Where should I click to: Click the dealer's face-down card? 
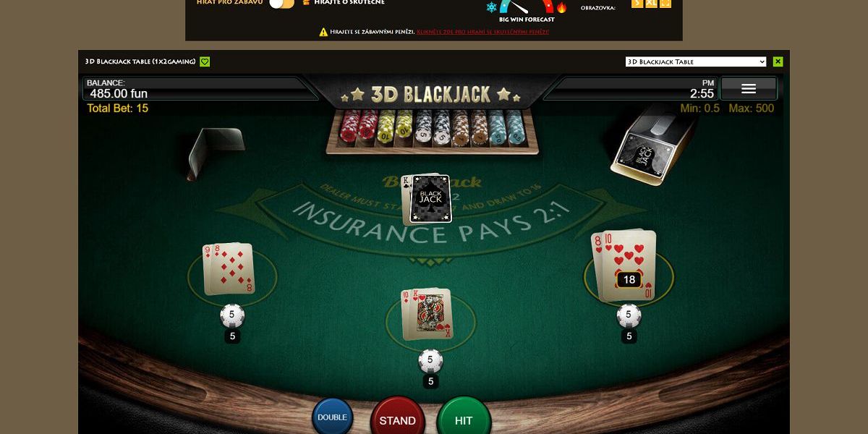pyautogui.click(x=430, y=199)
